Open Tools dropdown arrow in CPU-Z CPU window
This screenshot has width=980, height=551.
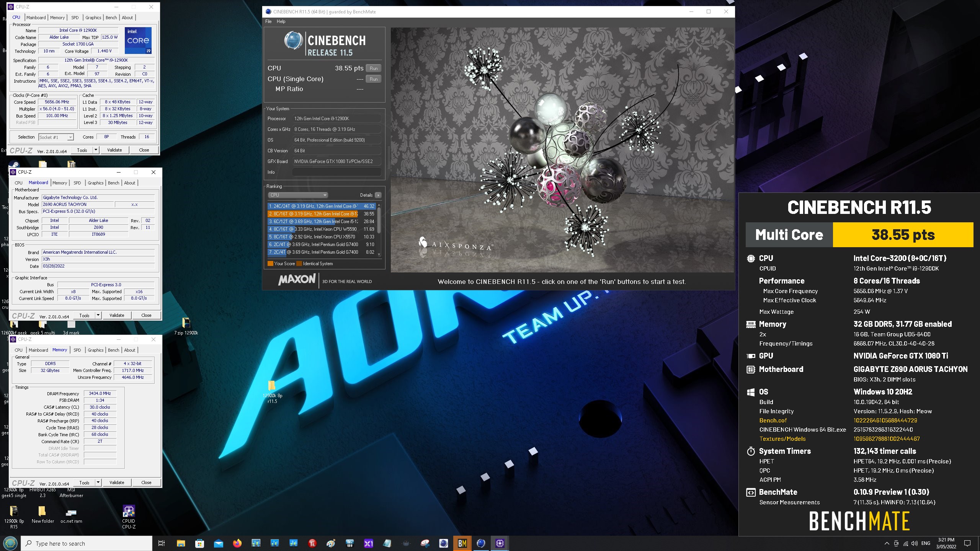tap(96, 150)
